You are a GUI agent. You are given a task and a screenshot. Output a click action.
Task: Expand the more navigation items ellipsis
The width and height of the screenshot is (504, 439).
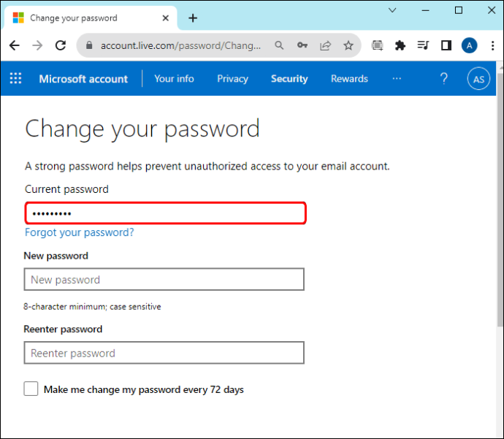tap(397, 78)
